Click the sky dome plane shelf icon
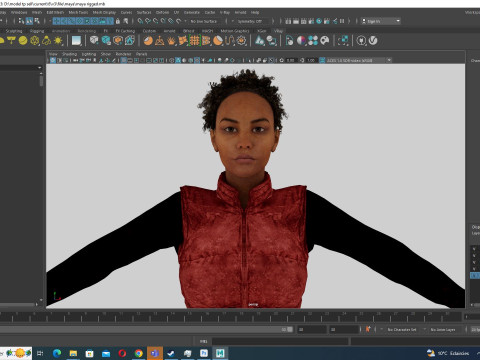 pos(76,41)
